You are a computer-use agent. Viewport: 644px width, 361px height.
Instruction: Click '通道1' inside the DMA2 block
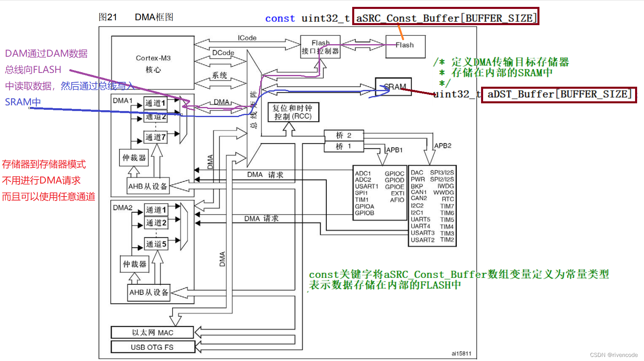(156, 210)
